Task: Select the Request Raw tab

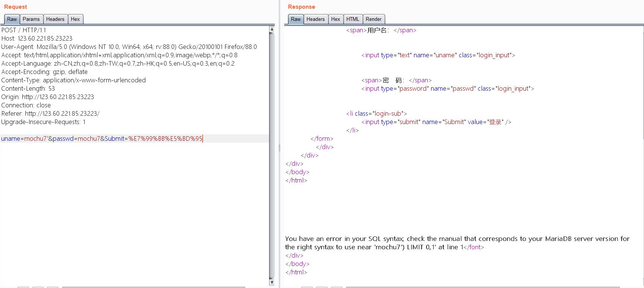Action: [x=12, y=19]
